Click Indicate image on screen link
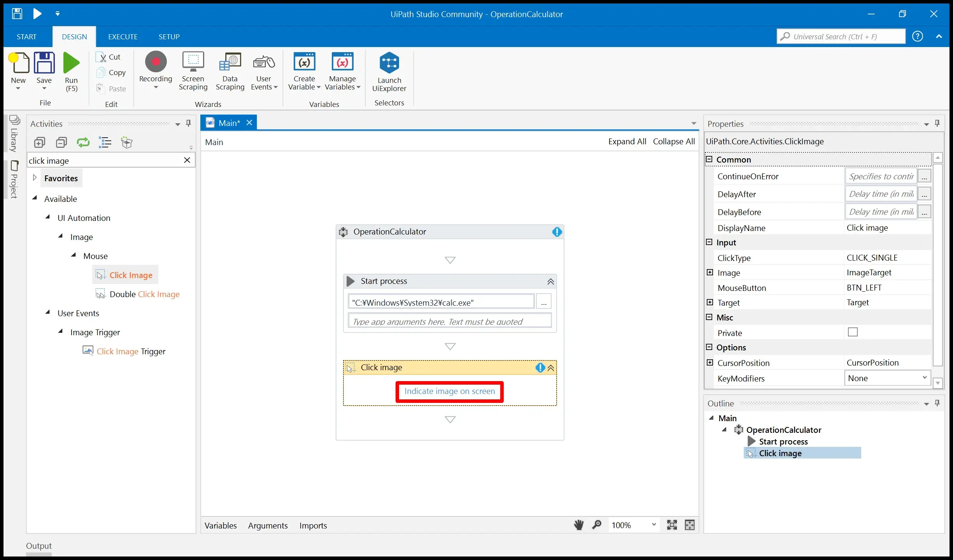The image size is (953, 560). point(450,391)
